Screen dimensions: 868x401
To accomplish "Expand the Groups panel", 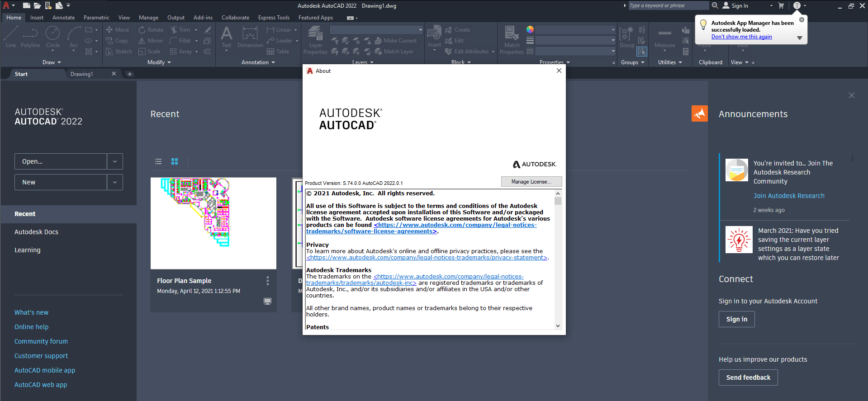I will click(x=632, y=62).
